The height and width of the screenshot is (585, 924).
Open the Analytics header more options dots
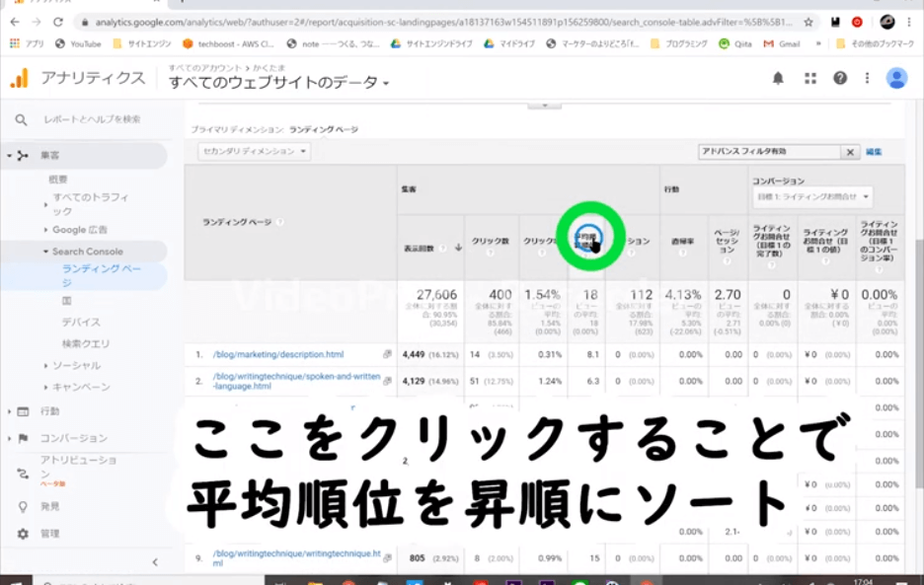(867, 78)
